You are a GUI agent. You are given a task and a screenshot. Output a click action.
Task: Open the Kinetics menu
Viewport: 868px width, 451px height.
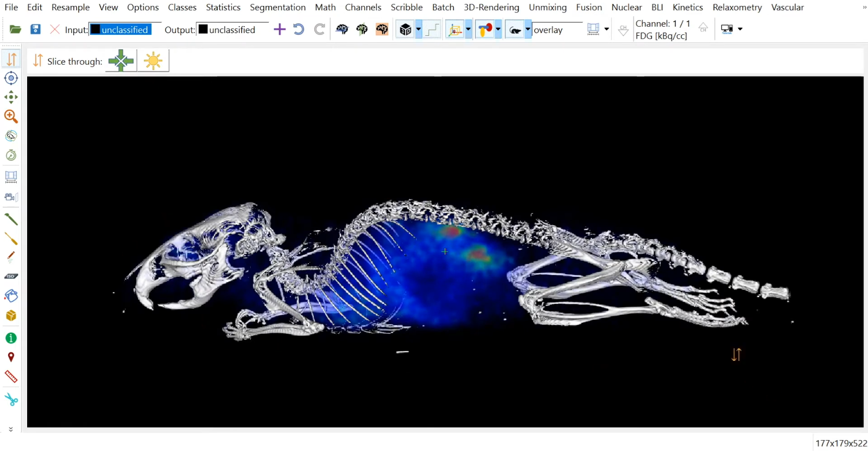click(x=688, y=7)
